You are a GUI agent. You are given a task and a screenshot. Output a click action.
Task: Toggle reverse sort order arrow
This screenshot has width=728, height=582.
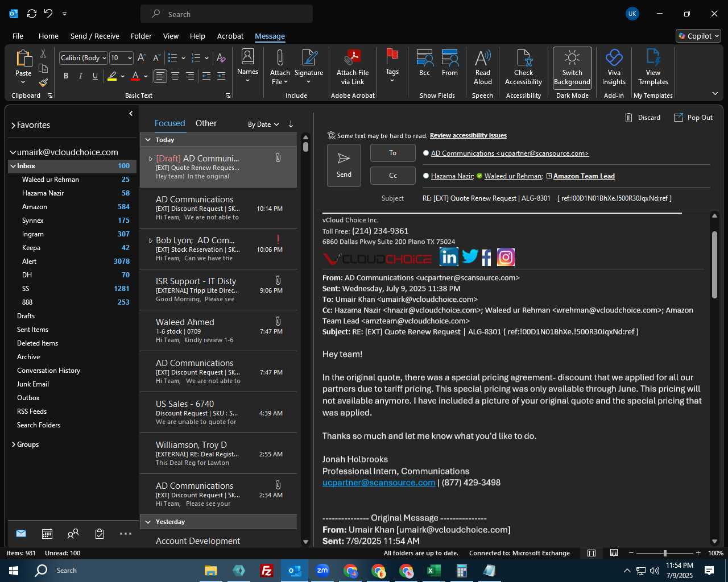[x=291, y=124]
